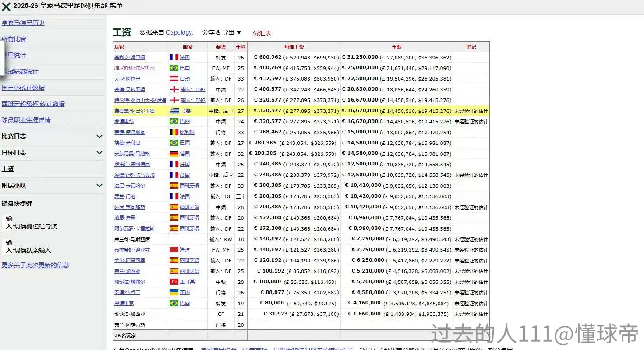Open 球员职业生涯详情 in sidebar

26,120
